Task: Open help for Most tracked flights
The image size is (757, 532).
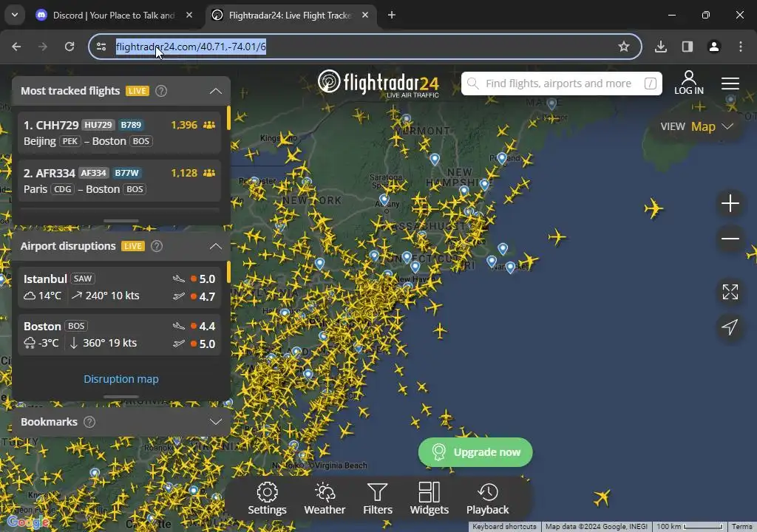Action: tap(161, 91)
